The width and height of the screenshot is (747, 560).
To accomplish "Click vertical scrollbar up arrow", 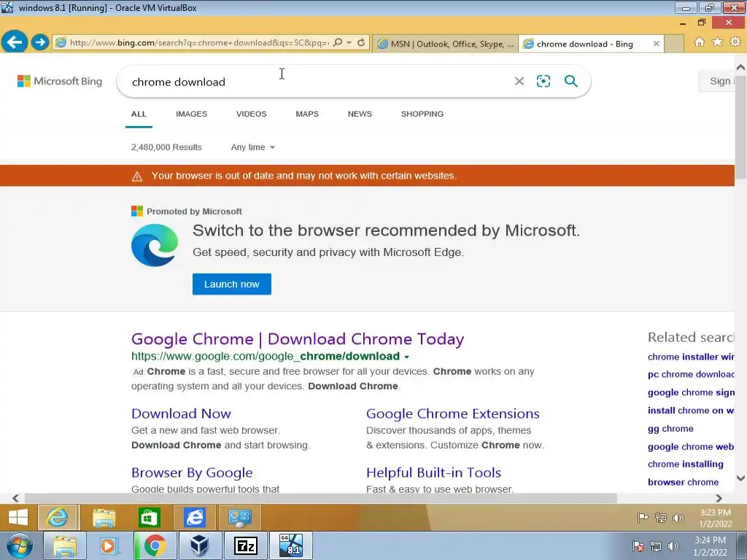I will point(741,67).
